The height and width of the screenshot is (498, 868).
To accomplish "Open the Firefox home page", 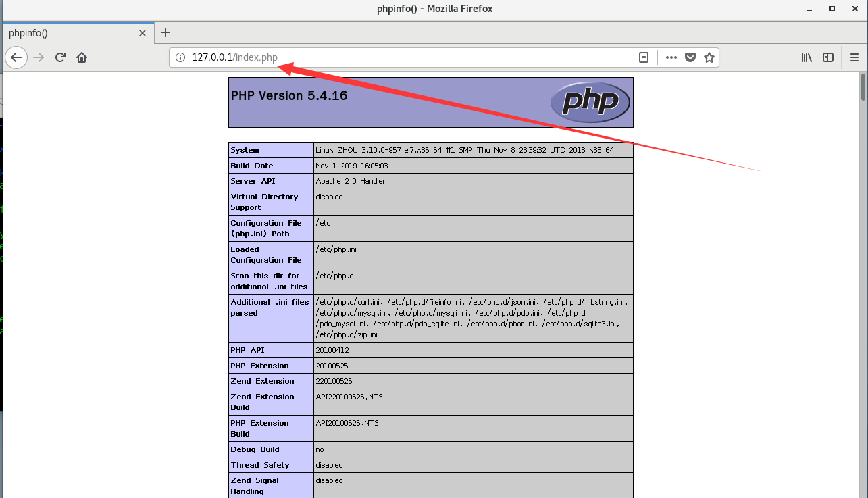I will tap(82, 57).
